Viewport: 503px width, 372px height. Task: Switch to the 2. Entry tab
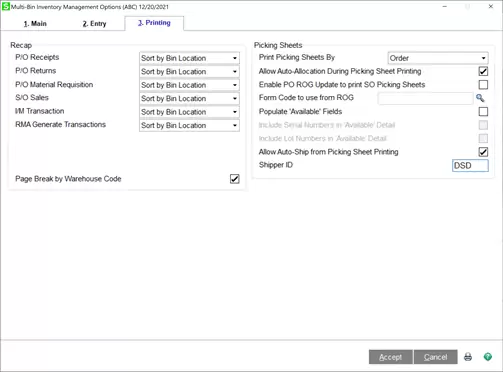pos(94,24)
